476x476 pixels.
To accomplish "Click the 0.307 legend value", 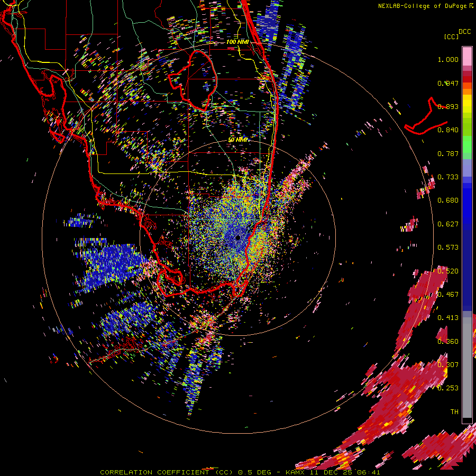I will tap(448, 365).
